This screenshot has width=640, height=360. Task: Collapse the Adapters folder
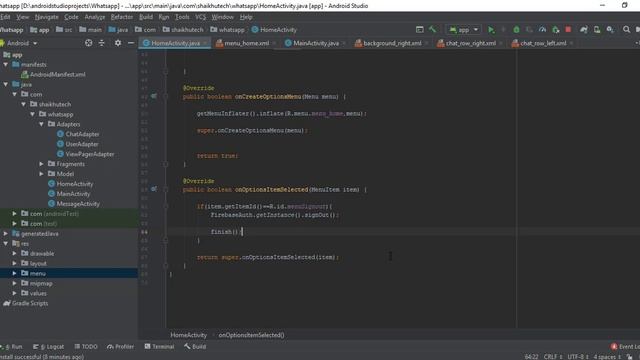coord(41,124)
